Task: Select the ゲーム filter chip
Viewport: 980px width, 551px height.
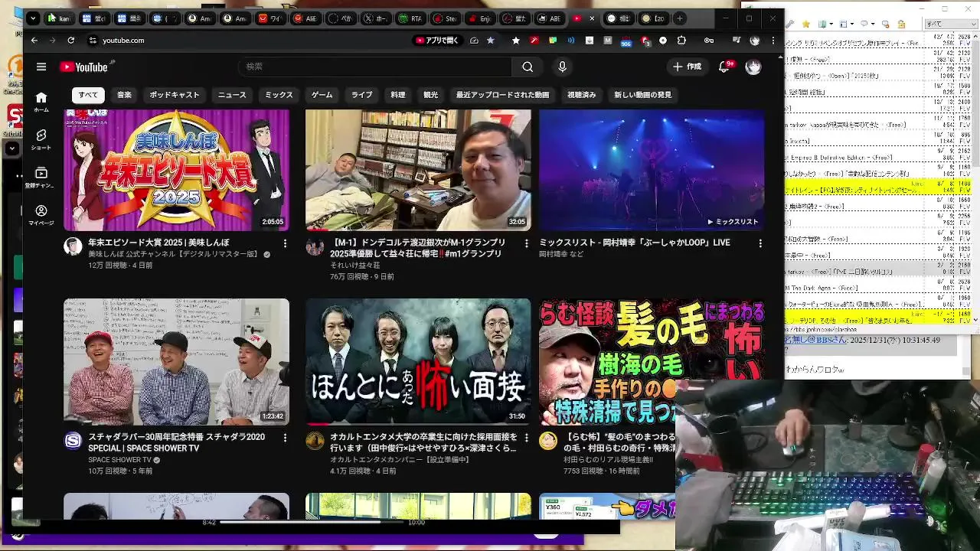Action: [322, 95]
